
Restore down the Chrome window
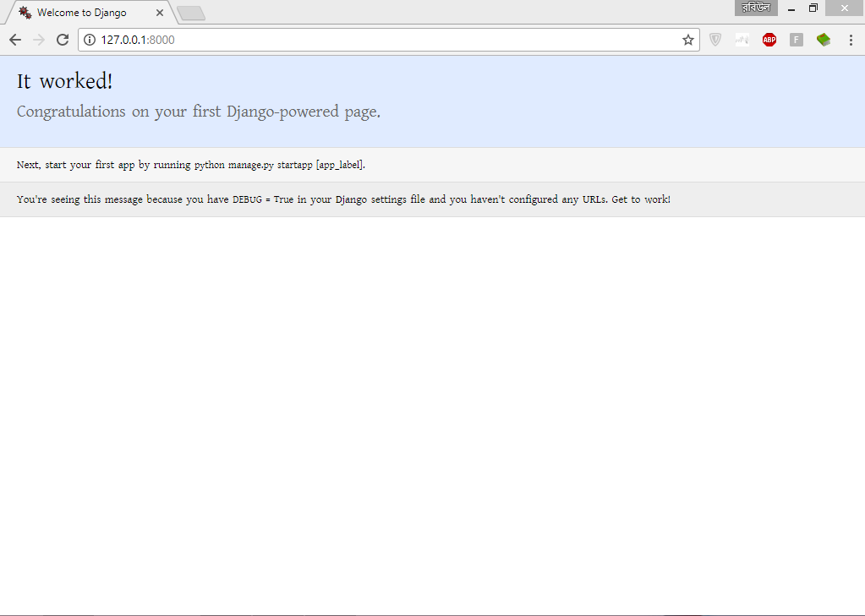[813, 8]
